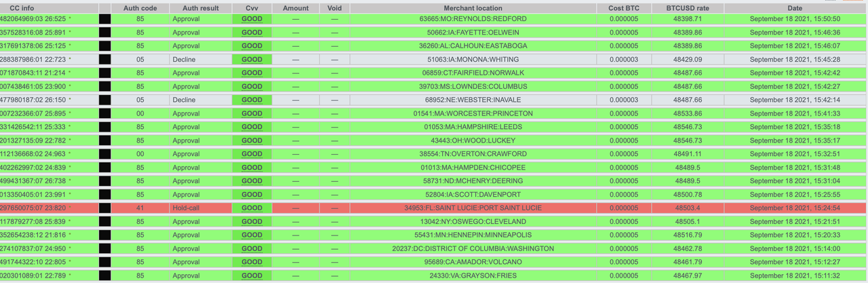Select merchant 43443:OH:WOOD:LUCKEY
The height and width of the screenshot is (283, 868).
coord(473,140)
